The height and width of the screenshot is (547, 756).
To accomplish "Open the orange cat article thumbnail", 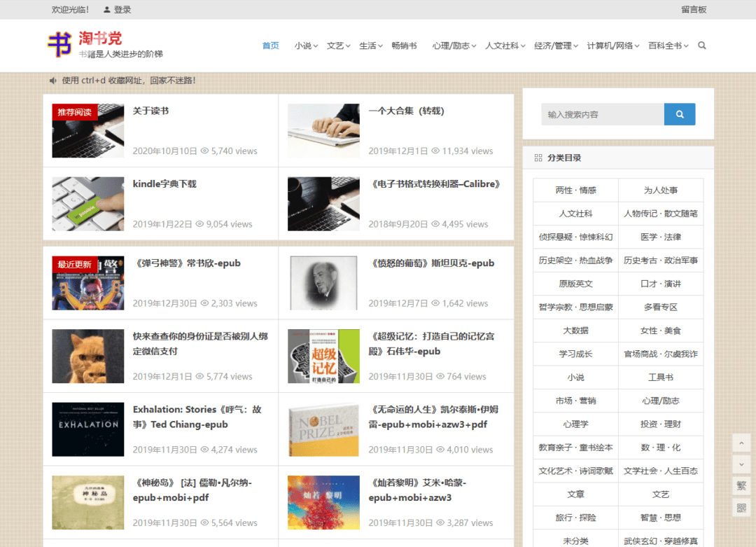I will click(88, 356).
